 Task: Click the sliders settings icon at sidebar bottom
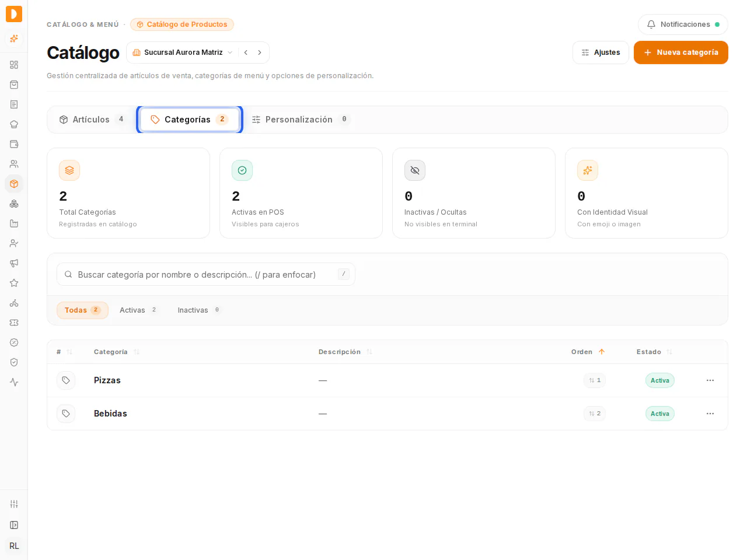click(x=14, y=504)
